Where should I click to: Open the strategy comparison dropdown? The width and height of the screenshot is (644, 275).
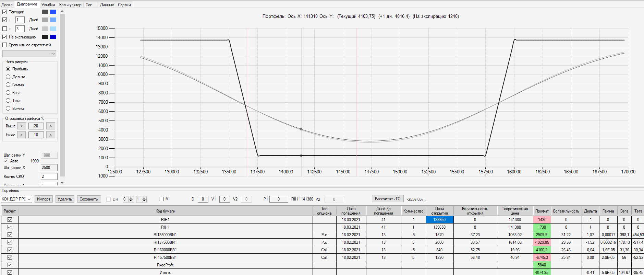coord(29,54)
